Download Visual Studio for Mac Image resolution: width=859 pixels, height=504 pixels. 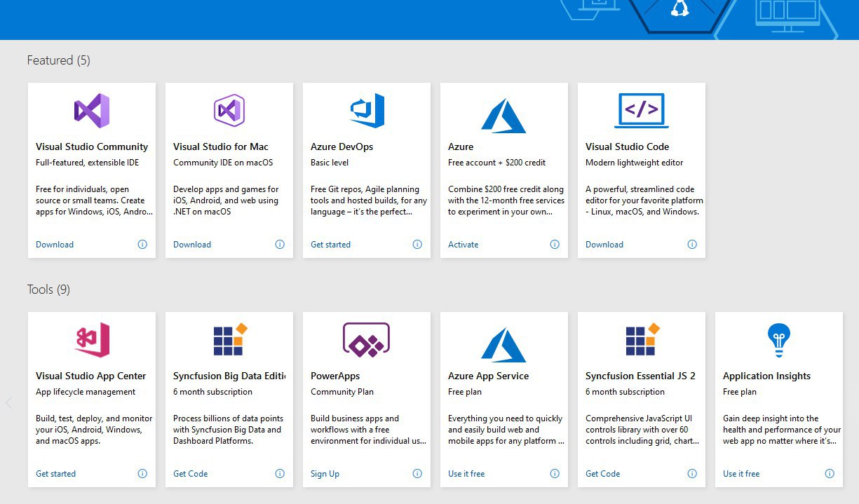click(192, 245)
